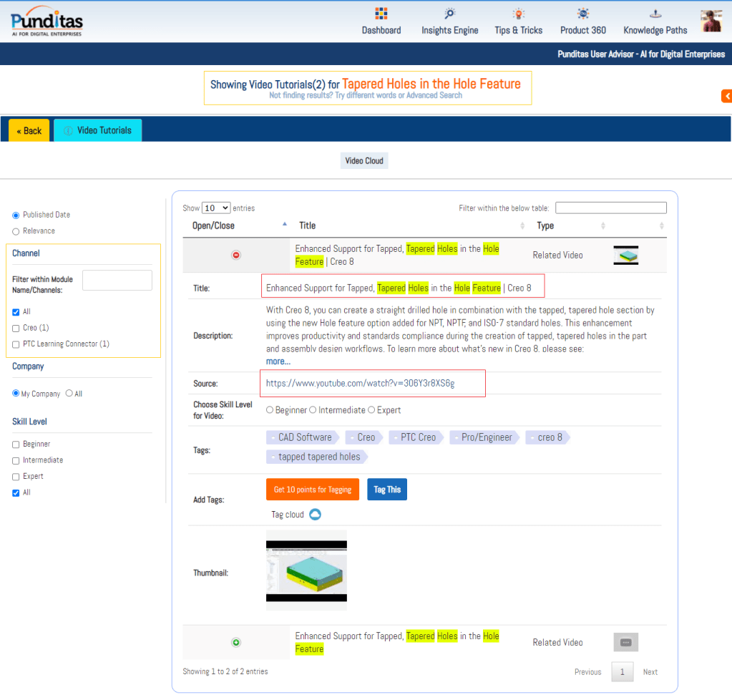Expand the second video row with green plus

[236, 643]
